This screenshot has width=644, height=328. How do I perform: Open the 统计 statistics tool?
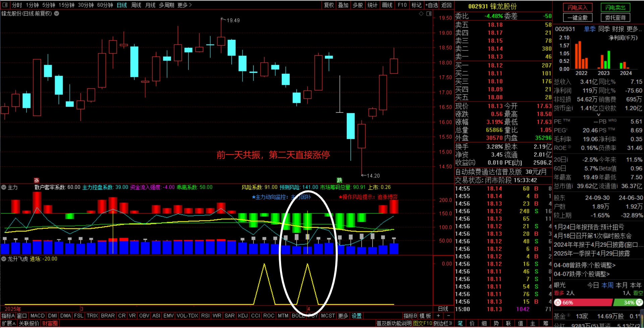pos(372,5)
